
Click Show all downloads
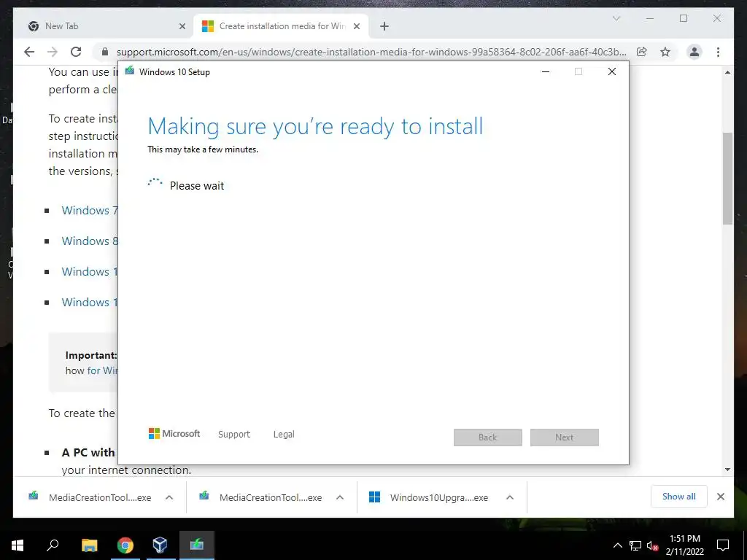coord(679,497)
